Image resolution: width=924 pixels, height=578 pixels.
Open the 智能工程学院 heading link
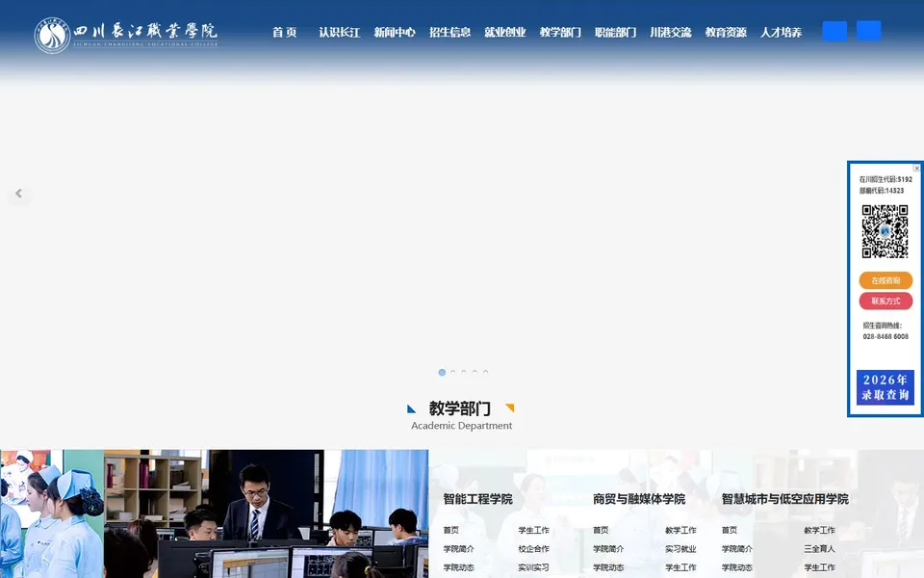[x=478, y=499]
